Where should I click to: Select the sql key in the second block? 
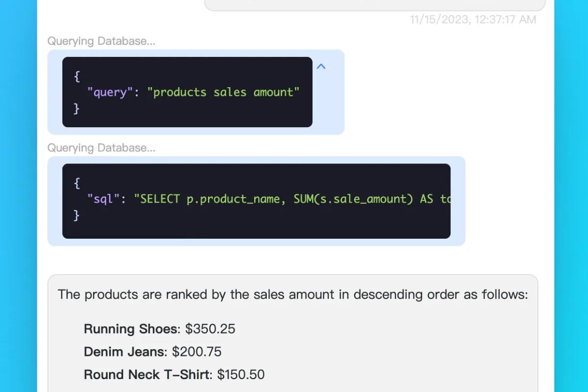(x=102, y=199)
